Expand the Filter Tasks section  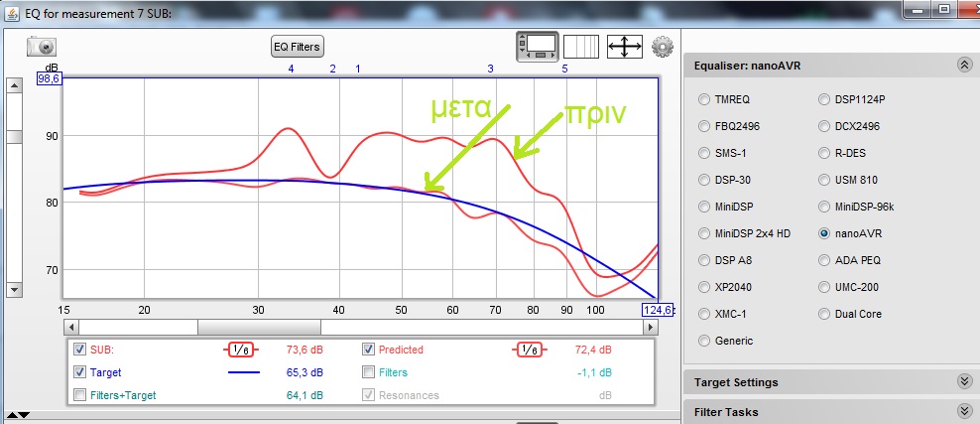click(964, 411)
